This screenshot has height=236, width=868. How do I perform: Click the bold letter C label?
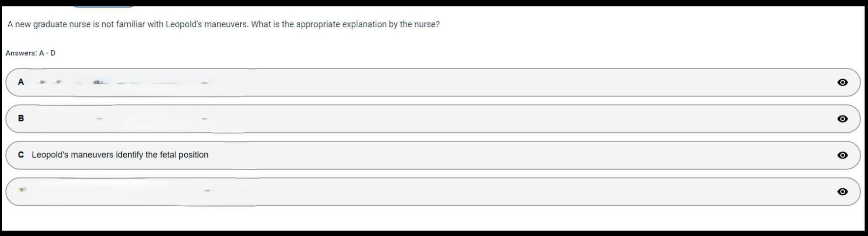[x=21, y=155]
